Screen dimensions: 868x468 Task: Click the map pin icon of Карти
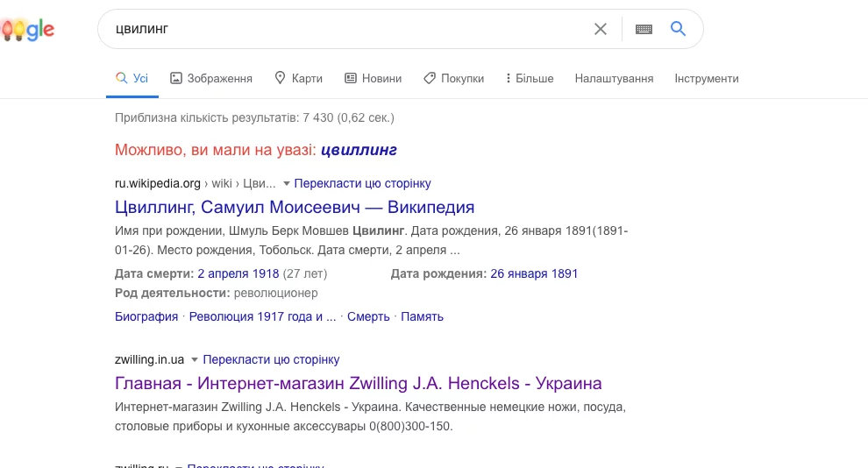click(280, 78)
